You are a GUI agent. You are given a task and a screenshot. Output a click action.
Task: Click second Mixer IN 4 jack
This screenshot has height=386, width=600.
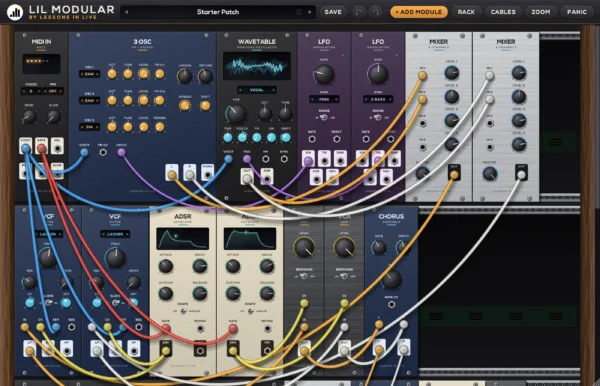[x=490, y=147]
